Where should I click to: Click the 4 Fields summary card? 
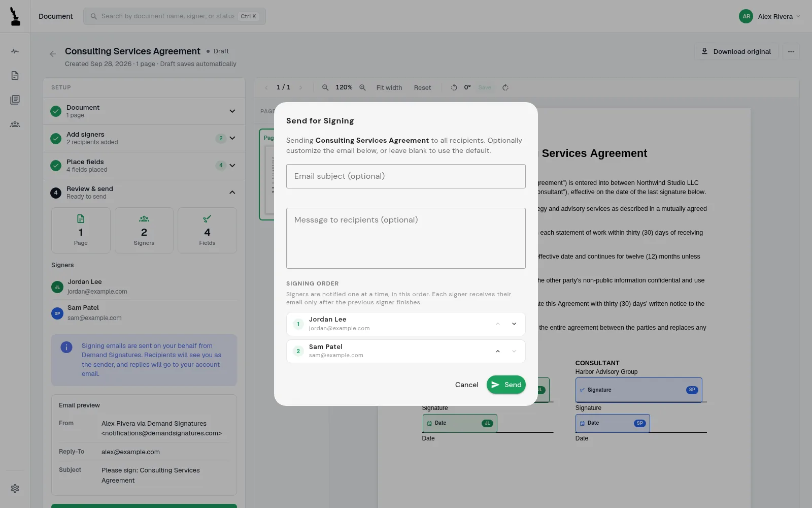207,230
